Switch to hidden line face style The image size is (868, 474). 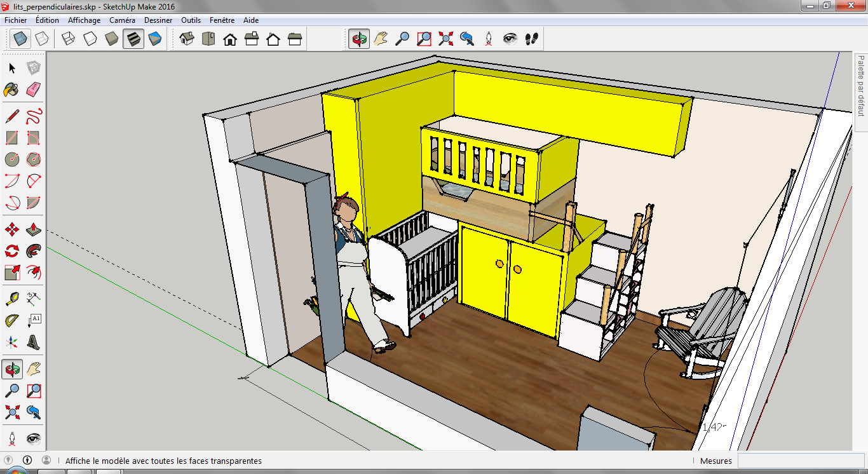[90, 39]
